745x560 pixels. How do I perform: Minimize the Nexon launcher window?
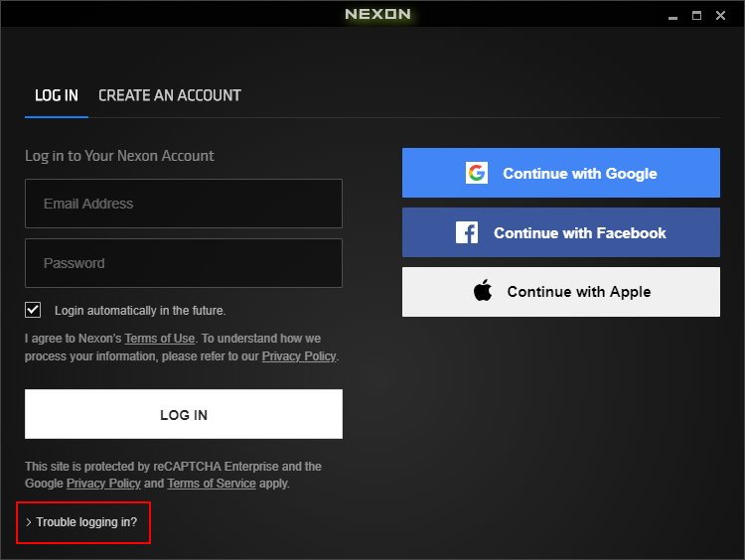pos(672,16)
